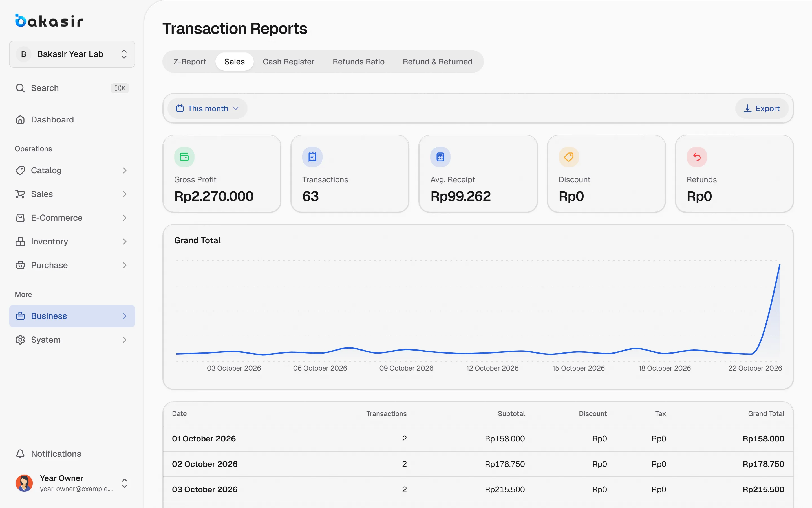Click the Inventory boxes icon
The width and height of the screenshot is (812, 508).
point(20,242)
